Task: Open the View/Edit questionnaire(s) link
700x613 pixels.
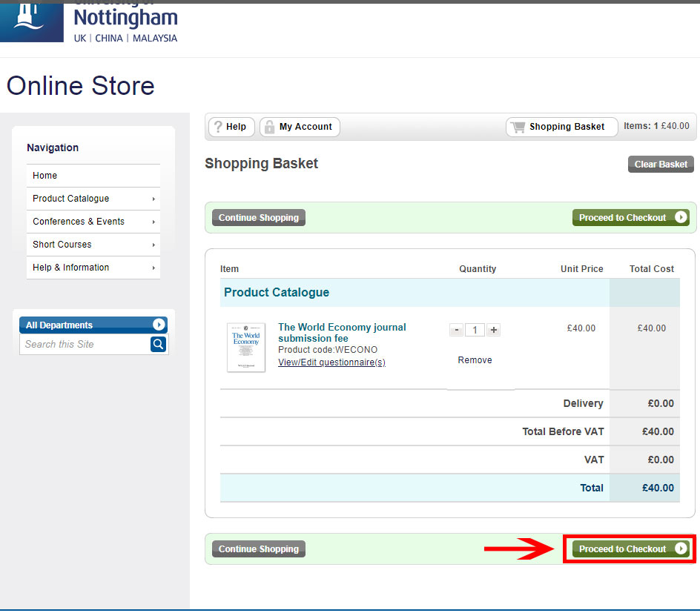Action: [331, 362]
